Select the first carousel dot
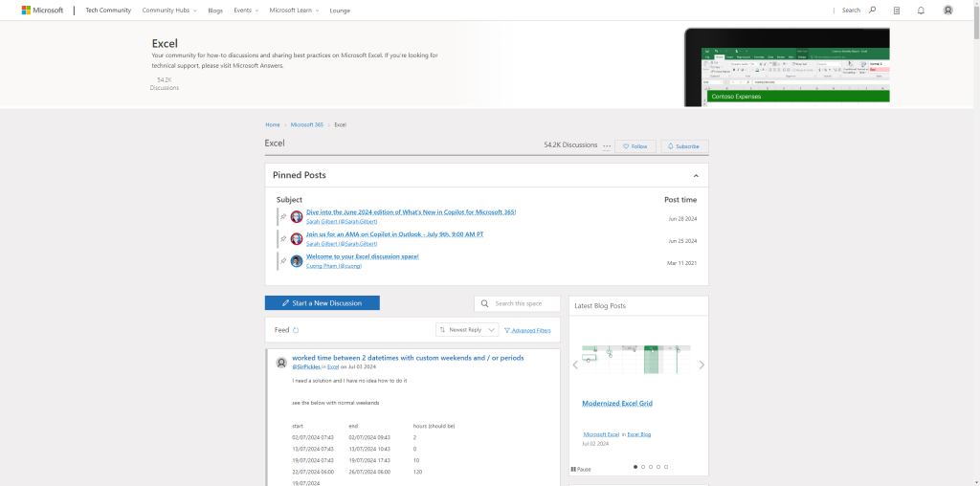This screenshot has width=980, height=486. [635, 467]
